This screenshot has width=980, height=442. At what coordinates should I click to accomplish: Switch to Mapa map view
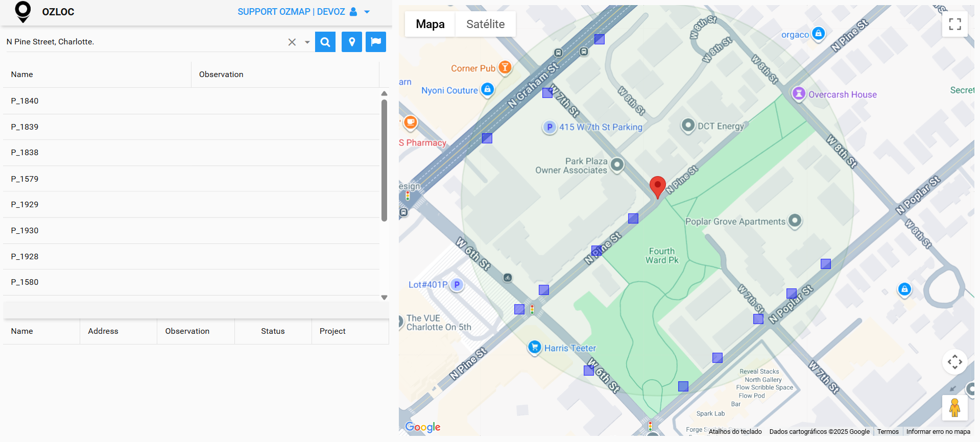430,24
